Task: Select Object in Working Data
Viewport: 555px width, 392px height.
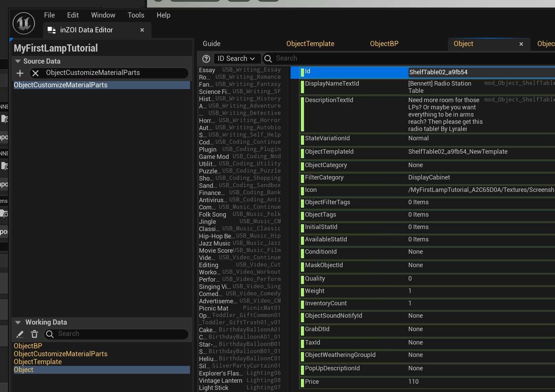Action: (x=102, y=370)
